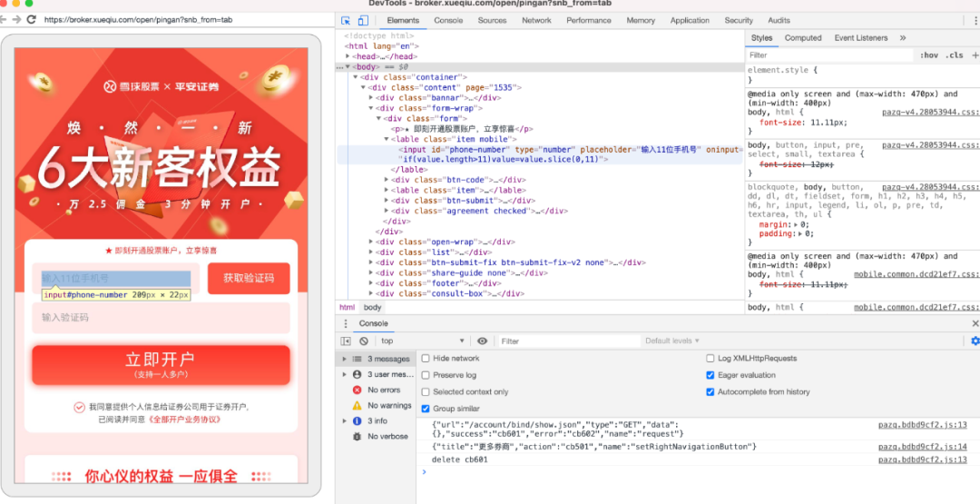Show more Styles pane tabs chevron
This screenshot has height=504, width=980.
pos(903,38)
